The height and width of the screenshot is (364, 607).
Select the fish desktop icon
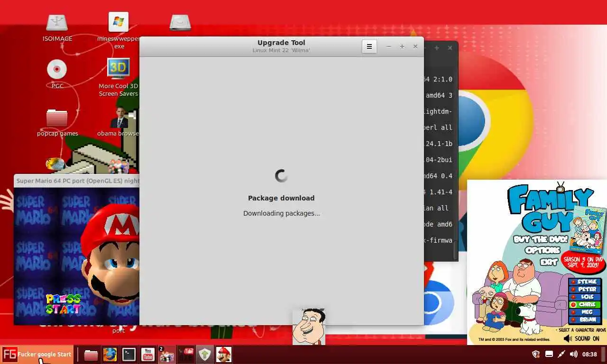[x=56, y=164]
